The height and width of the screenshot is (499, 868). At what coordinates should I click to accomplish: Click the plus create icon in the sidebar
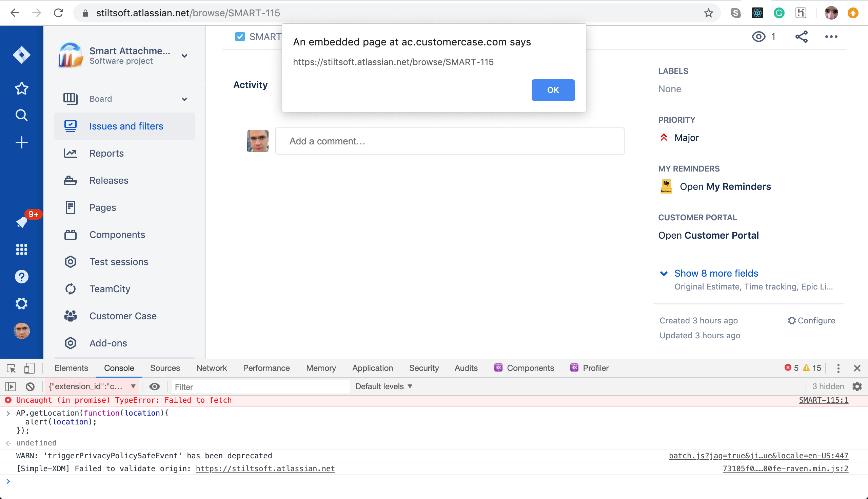(21, 143)
